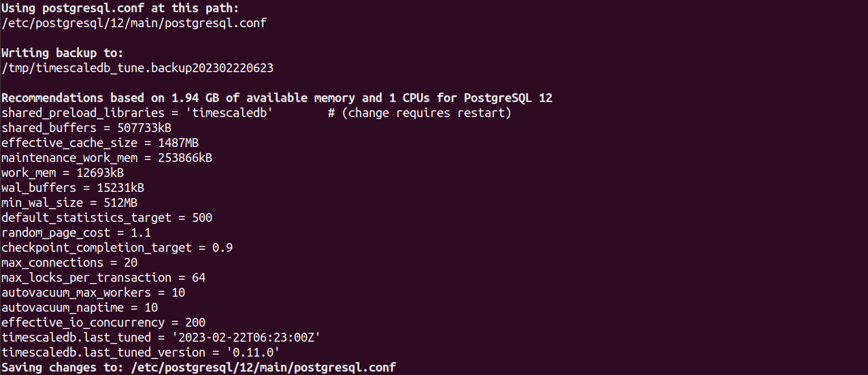Click the wal_buffers = 15231kB line
The height and width of the screenshot is (375, 868).
[73, 188]
